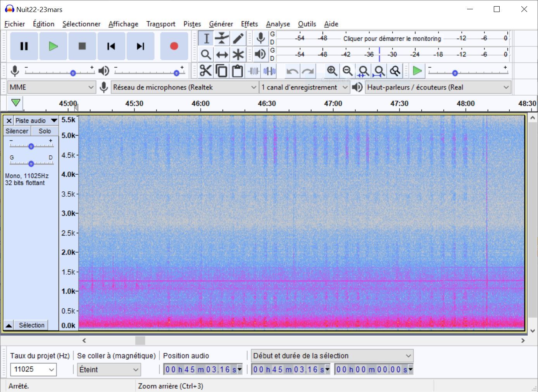This screenshot has width=538, height=392.
Task: Click the Zoom toggle icon
Action: pyautogui.click(x=395, y=71)
